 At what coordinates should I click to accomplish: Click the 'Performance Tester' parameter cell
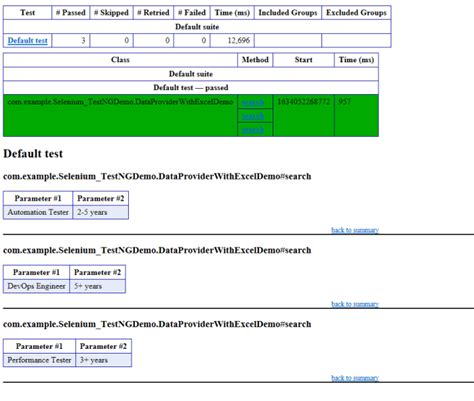tap(39, 360)
